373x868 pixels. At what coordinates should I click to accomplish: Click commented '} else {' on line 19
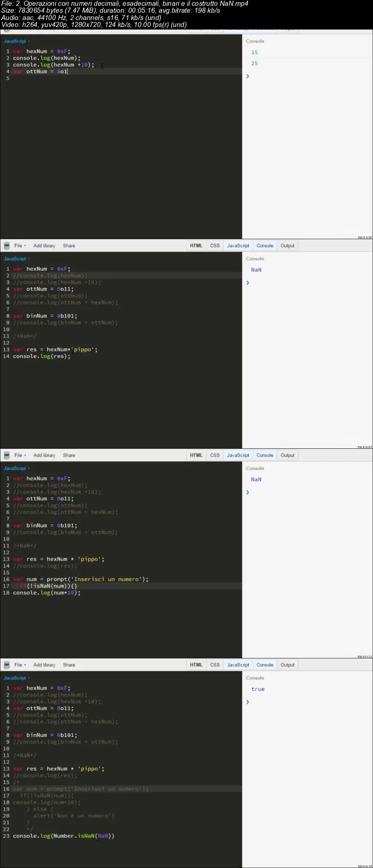click(40, 809)
